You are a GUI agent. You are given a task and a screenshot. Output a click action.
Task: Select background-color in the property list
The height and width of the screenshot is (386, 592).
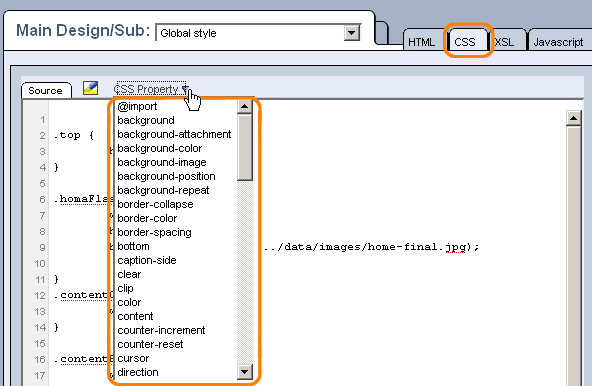coord(160,148)
